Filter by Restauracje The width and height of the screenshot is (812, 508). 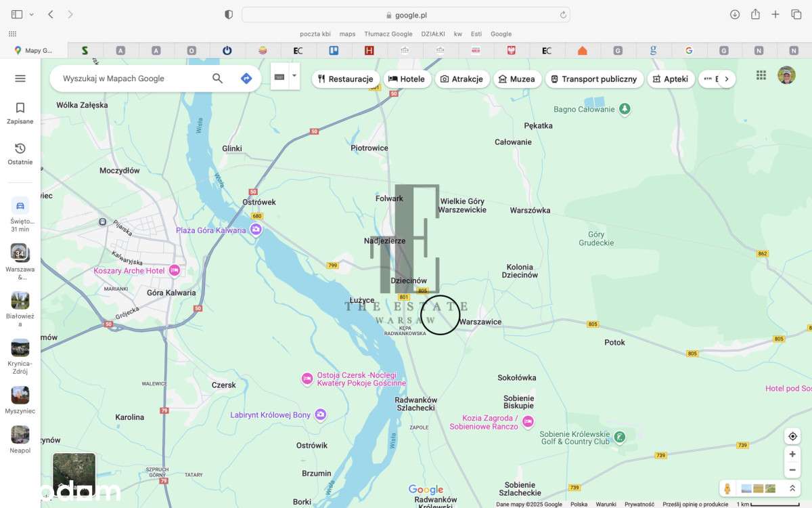(345, 79)
